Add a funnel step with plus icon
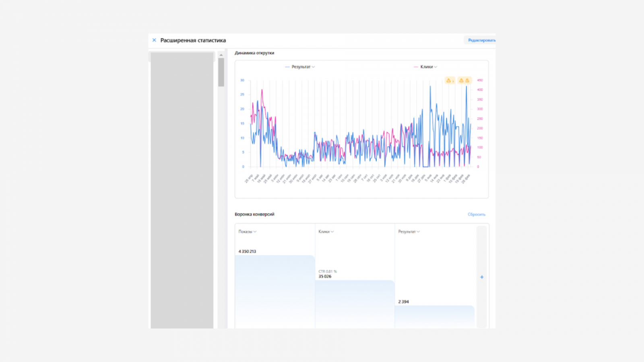 (x=482, y=277)
